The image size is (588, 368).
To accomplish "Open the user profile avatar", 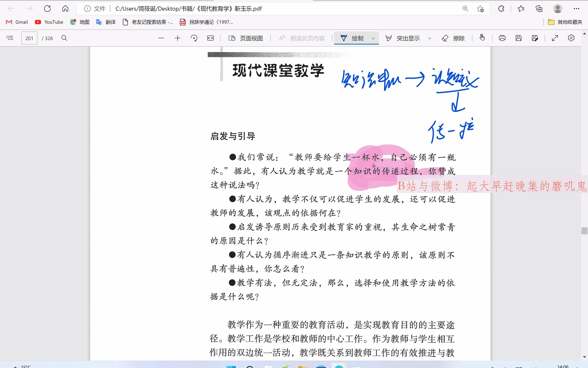I will [x=558, y=9].
